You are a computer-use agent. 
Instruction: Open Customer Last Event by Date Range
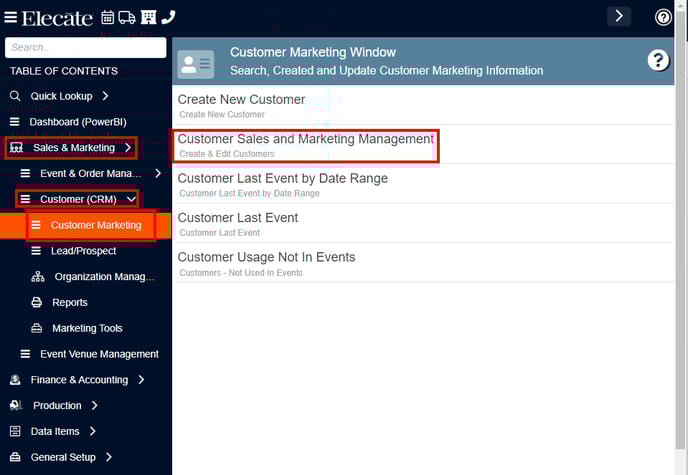(283, 179)
